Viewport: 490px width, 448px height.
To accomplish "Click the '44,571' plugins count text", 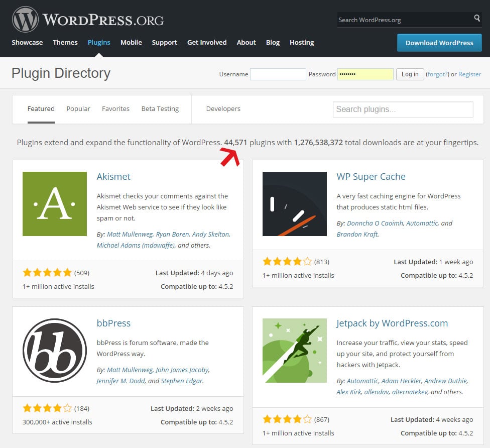I will [235, 143].
